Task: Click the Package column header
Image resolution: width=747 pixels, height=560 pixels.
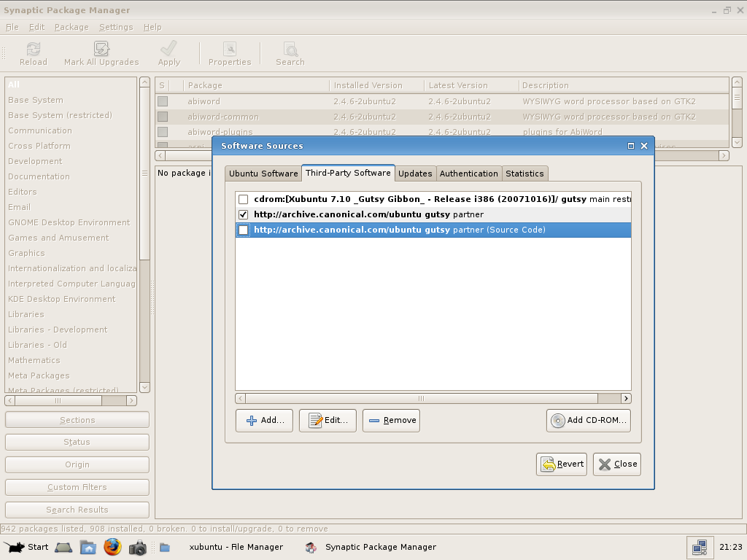Action: pyautogui.click(x=256, y=86)
